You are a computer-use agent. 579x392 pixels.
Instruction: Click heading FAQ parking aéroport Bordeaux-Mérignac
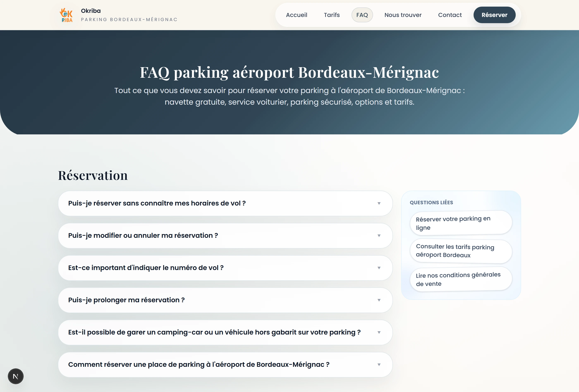289,73
